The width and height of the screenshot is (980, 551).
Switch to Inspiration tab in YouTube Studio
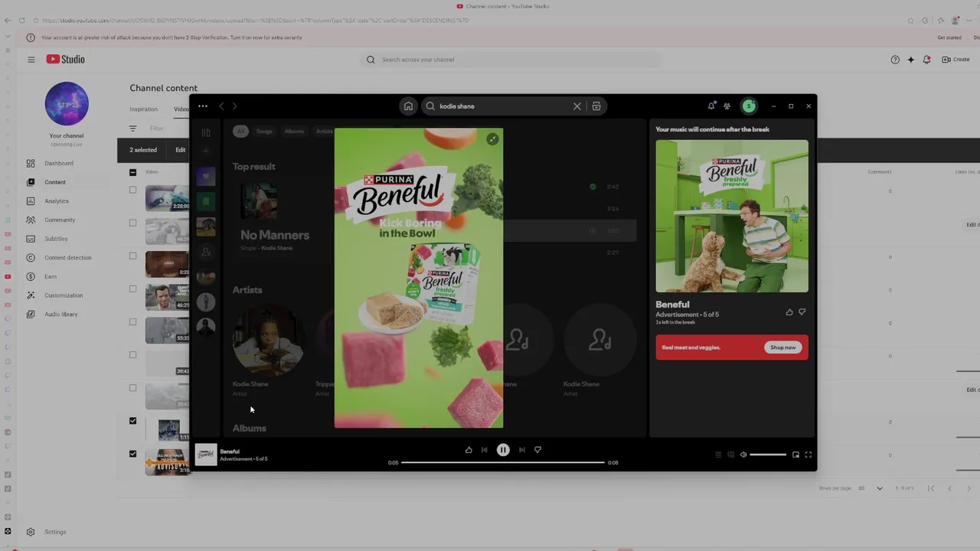tap(143, 109)
